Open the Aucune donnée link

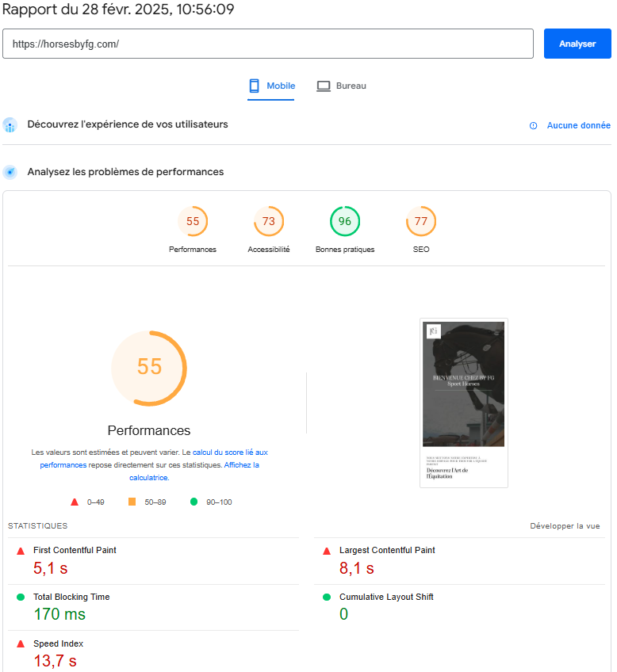tap(578, 126)
